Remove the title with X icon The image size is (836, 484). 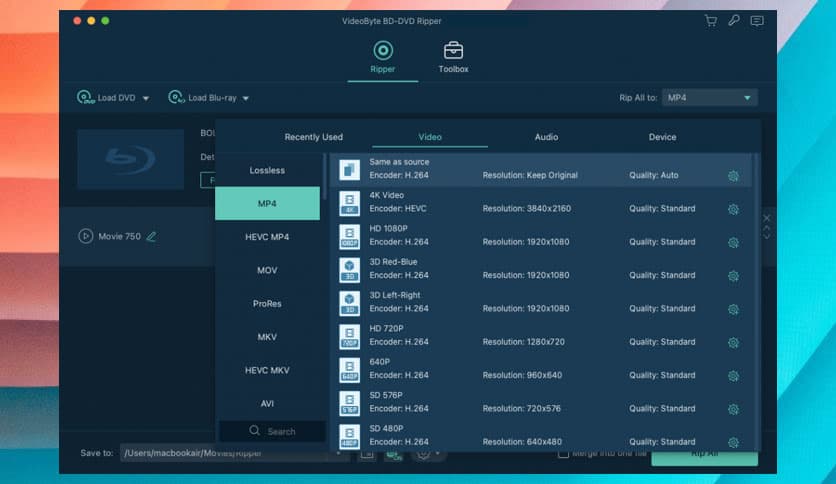(x=767, y=218)
